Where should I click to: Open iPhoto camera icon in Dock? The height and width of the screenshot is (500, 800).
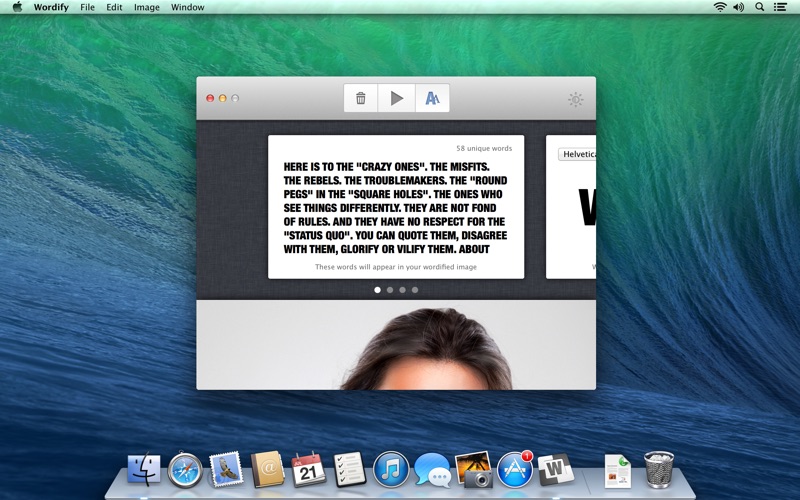(474, 469)
